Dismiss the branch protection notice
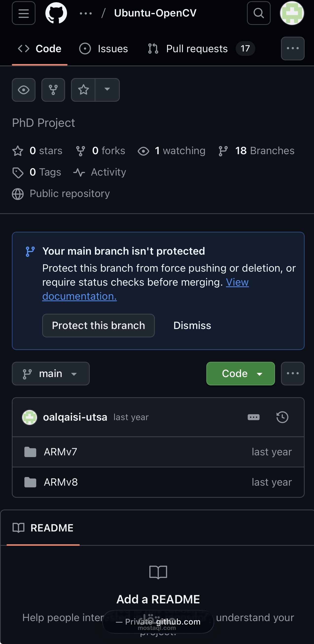Image resolution: width=314 pixels, height=644 pixels. tap(192, 326)
